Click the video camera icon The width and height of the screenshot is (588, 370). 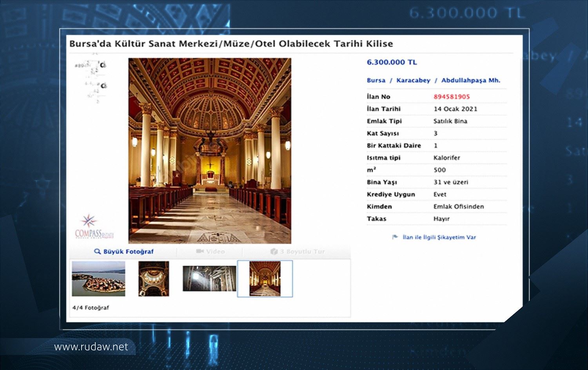coord(200,251)
